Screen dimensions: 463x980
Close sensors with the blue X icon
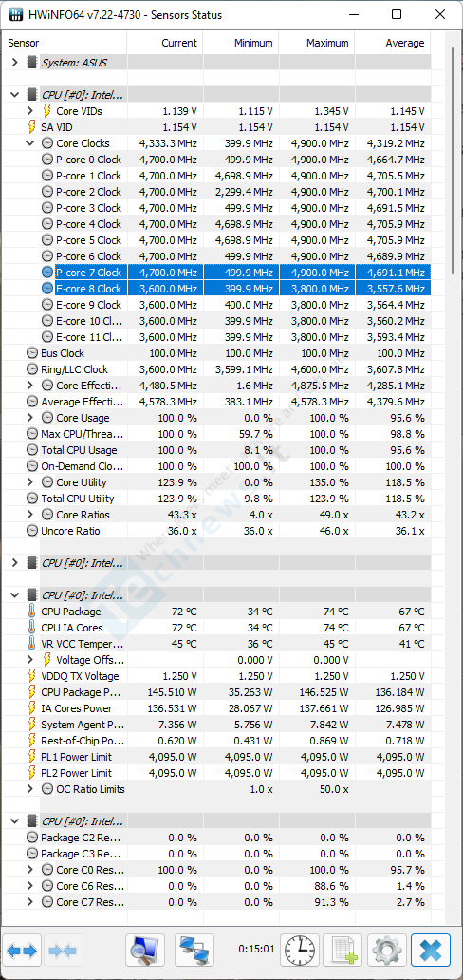coord(431,951)
